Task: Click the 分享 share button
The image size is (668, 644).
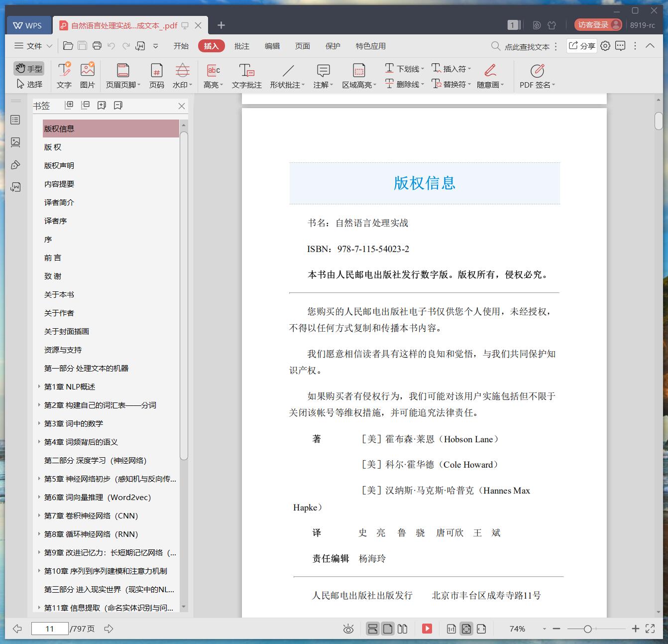Action: (582, 46)
